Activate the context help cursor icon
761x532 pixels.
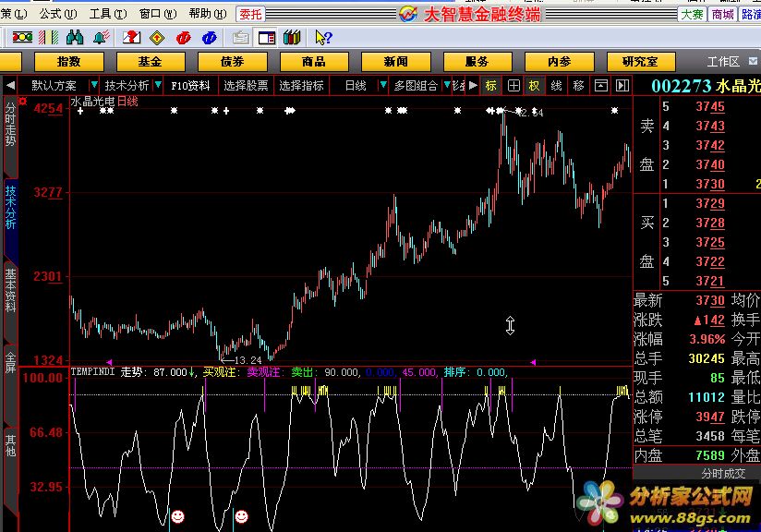pos(323,37)
